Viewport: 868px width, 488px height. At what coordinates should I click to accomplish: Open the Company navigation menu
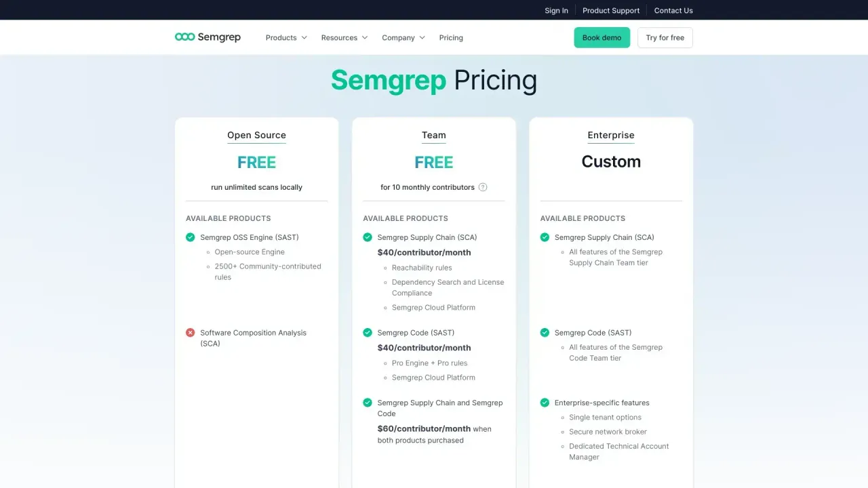[403, 38]
